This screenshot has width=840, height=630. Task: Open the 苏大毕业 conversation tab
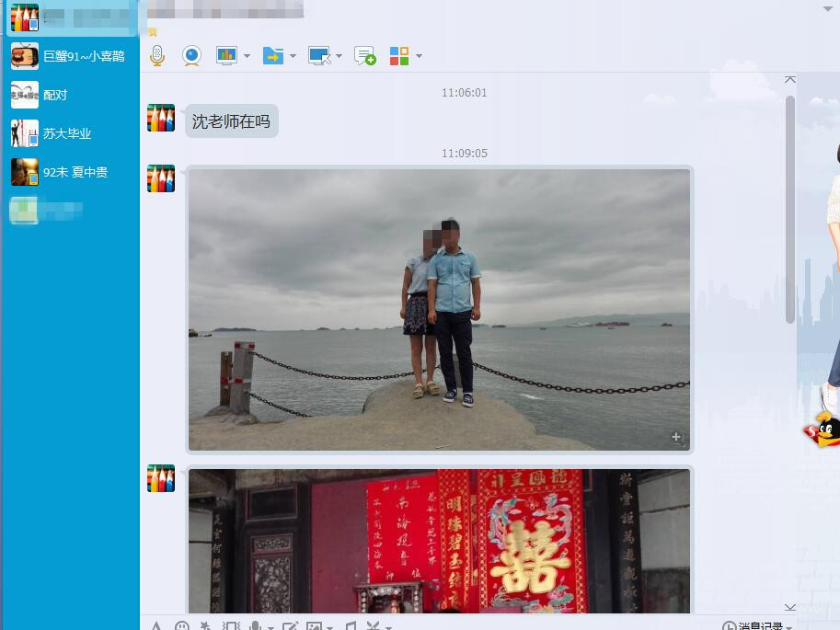point(71,133)
